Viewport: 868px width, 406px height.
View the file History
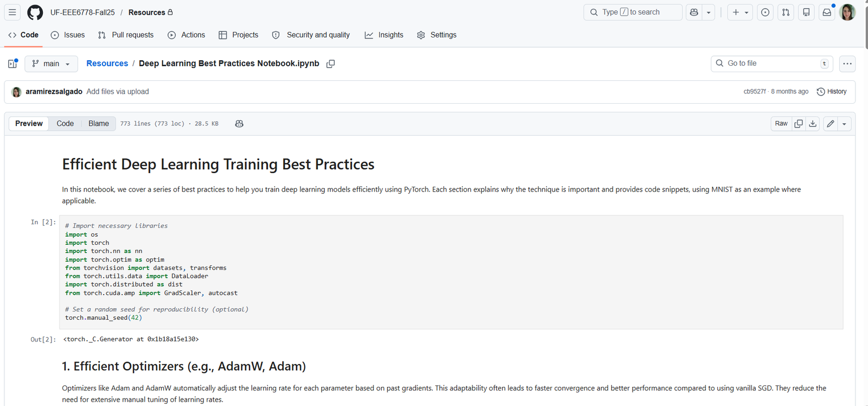pos(832,92)
